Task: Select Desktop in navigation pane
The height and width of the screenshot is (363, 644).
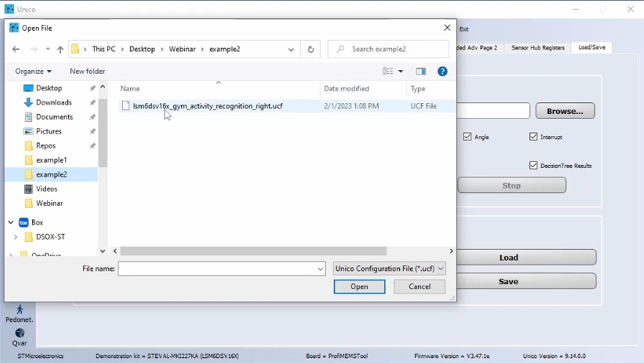Action: pyautogui.click(x=49, y=88)
